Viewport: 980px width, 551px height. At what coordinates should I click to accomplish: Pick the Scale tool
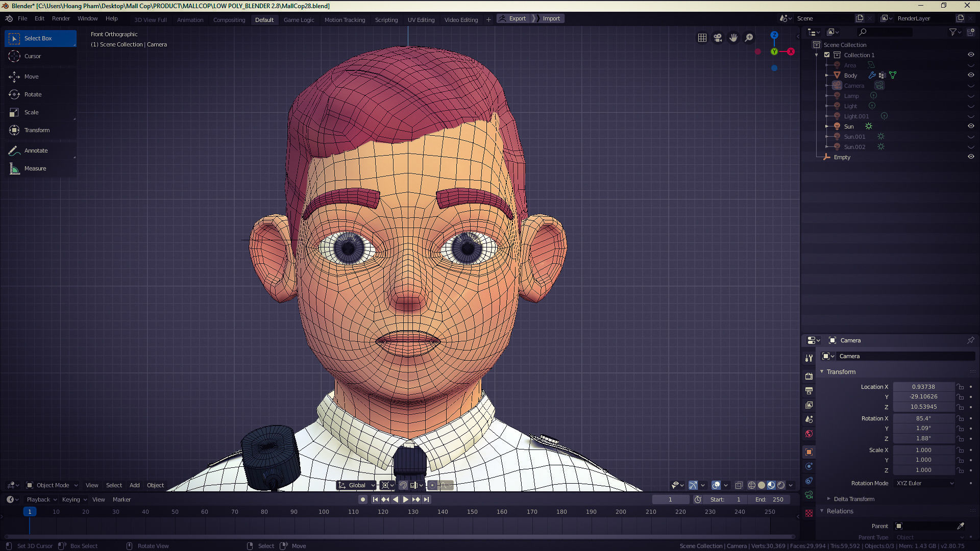31,112
